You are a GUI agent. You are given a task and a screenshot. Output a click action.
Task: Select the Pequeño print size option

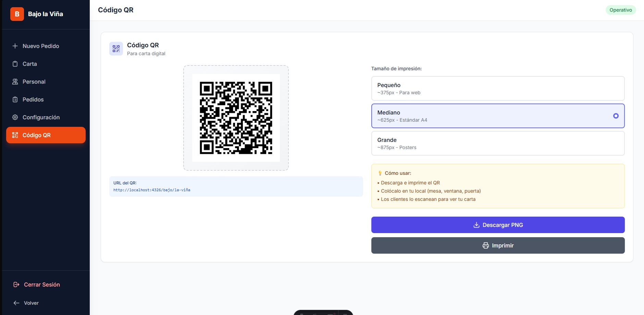click(x=497, y=88)
